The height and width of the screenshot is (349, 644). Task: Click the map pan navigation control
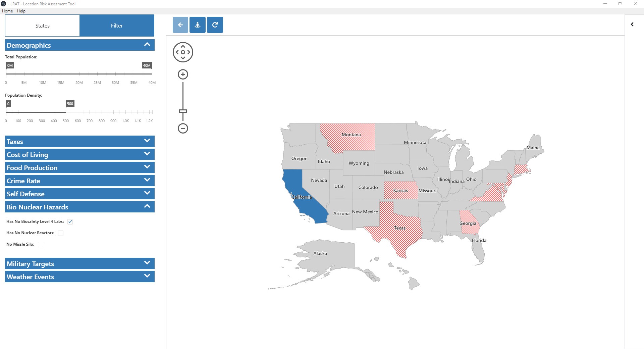tap(183, 52)
